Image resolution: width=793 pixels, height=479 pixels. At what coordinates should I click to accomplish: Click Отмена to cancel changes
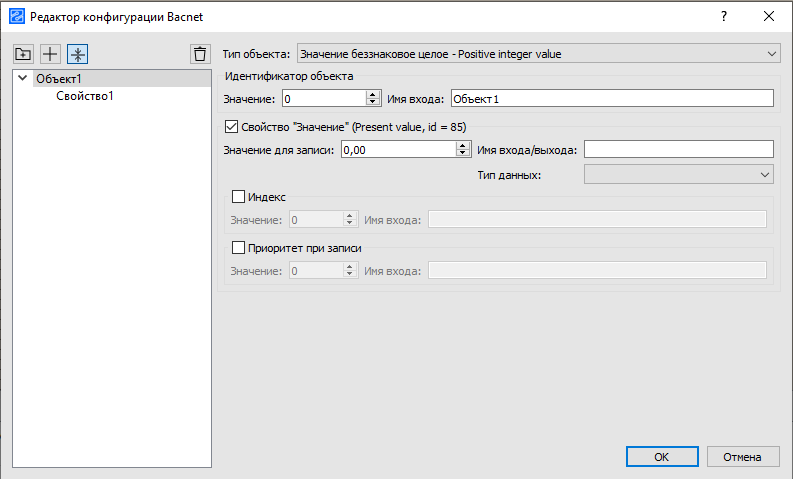click(x=743, y=457)
